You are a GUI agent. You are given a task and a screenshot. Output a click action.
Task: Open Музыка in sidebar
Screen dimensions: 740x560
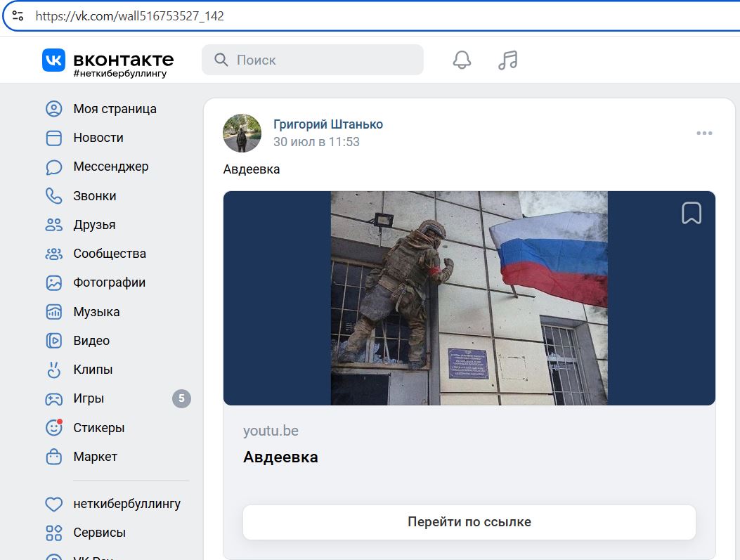point(96,312)
